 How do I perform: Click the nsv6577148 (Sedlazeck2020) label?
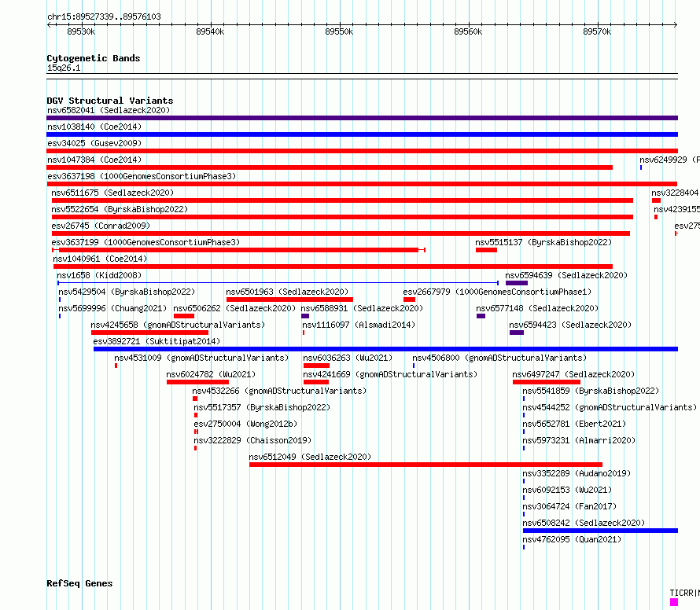537,308
